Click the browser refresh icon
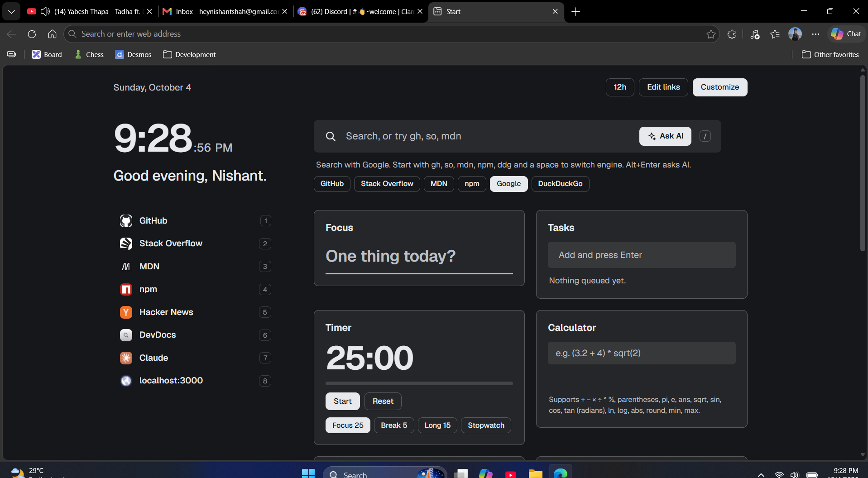Viewport: 868px width, 478px height. pyautogui.click(x=32, y=34)
